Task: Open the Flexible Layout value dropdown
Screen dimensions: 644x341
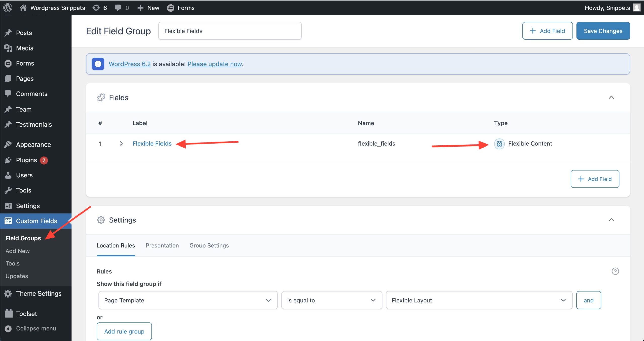Action: point(479,300)
